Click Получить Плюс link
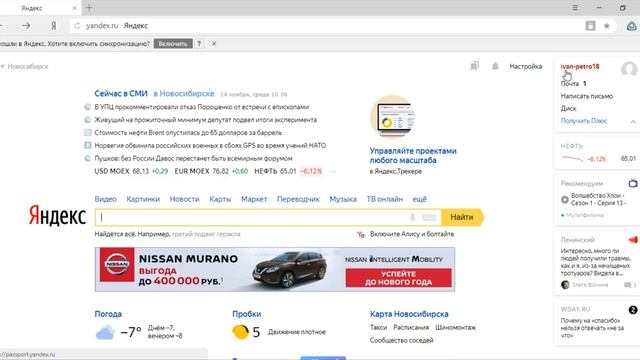The image size is (640, 360). tap(584, 121)
